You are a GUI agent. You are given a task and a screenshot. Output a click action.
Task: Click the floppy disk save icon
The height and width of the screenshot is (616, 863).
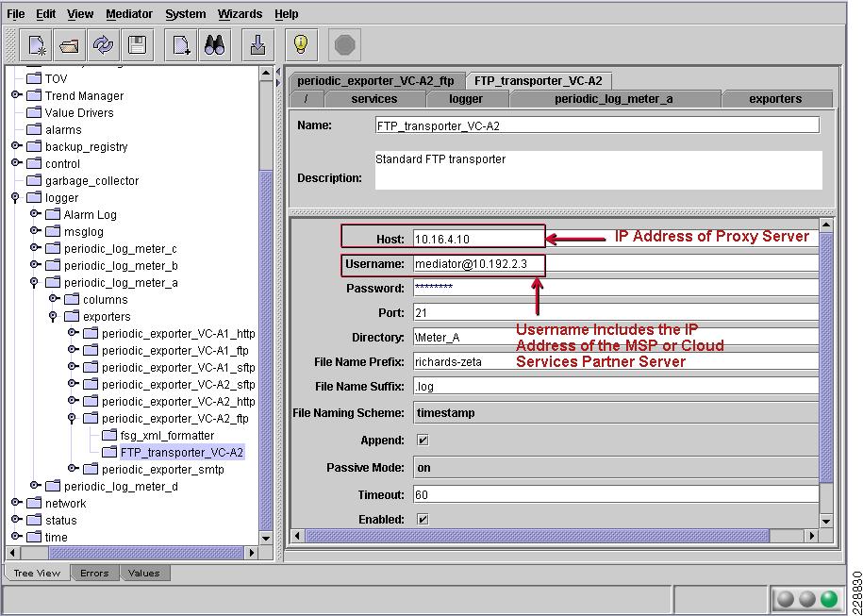137,45
